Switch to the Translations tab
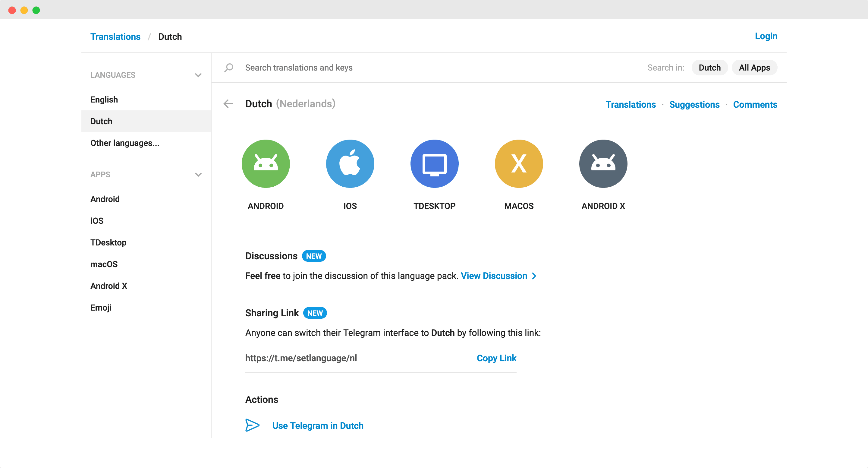The height and width of the screenshot is (468, 868). 631,105
